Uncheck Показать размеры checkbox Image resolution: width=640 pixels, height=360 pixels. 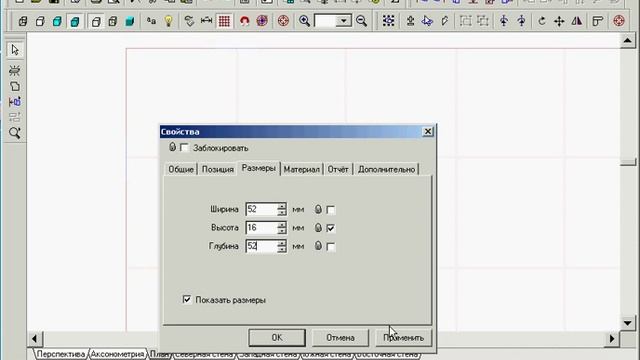pos(187,300)
